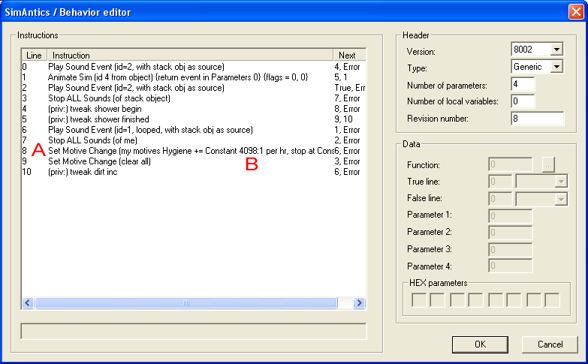Click the left arrow of horizontal scrollbar
The height and width of the screenshot is (364, 588).
(x=28, y=303)
